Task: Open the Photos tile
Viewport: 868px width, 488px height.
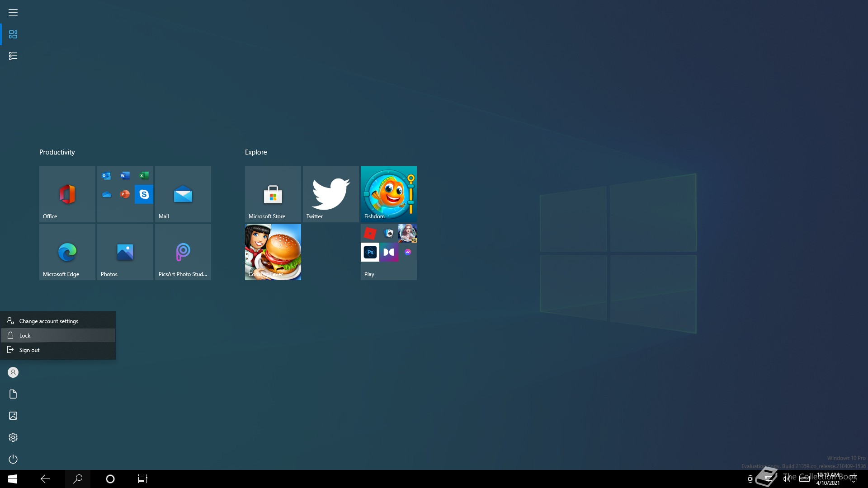Action: (125, 252)
